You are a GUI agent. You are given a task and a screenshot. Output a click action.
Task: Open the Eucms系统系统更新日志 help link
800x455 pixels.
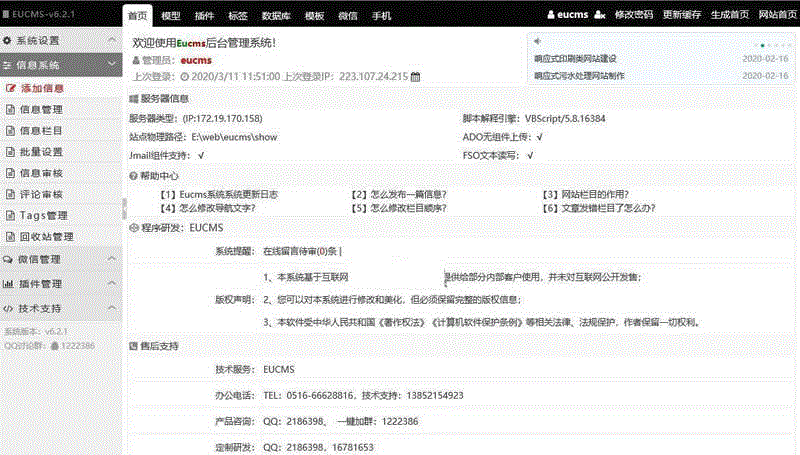[221, 194]
